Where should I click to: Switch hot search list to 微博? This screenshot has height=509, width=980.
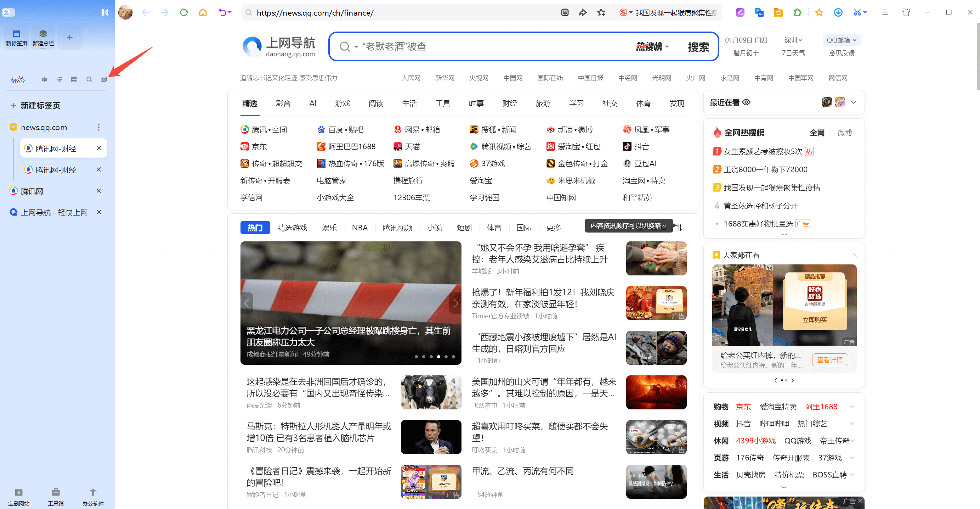(845, 133)
